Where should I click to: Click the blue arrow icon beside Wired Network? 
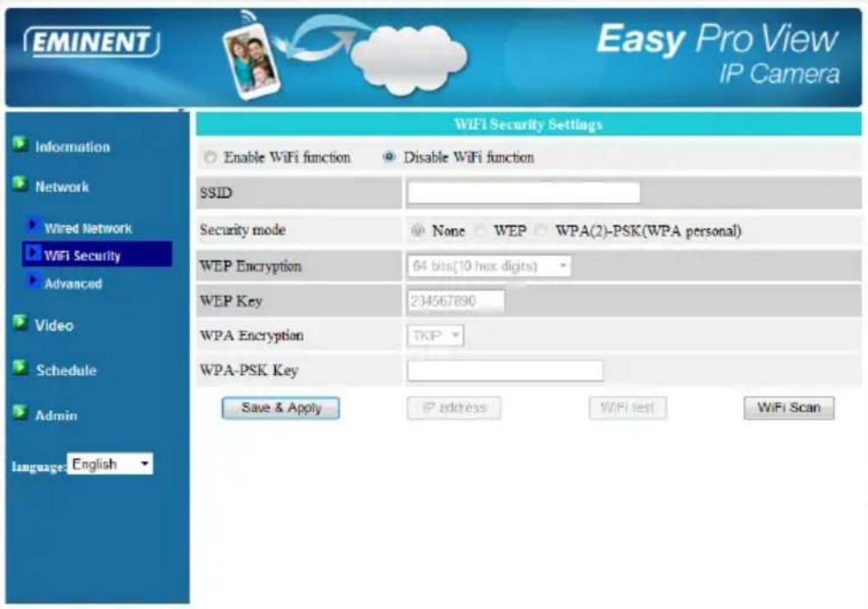pos(33,225)
